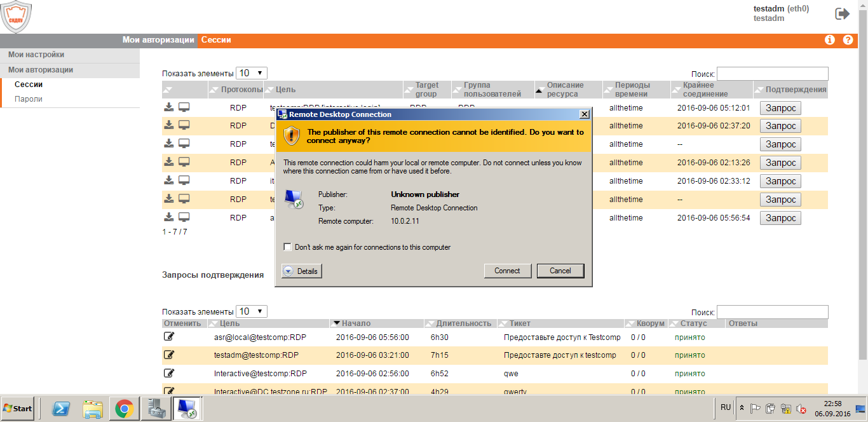Open the confirmation requests show-entries dropdown
The width and height of the screenshot is (868, 422).
252,311
